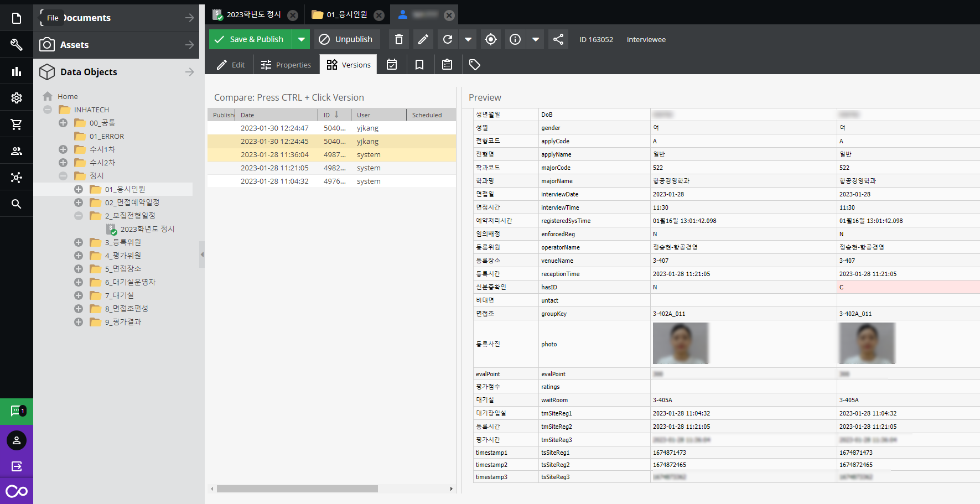Screen dimensions: 980x504
Task: Click the rename pencil icon in toolbar
Action: (423, 39)
